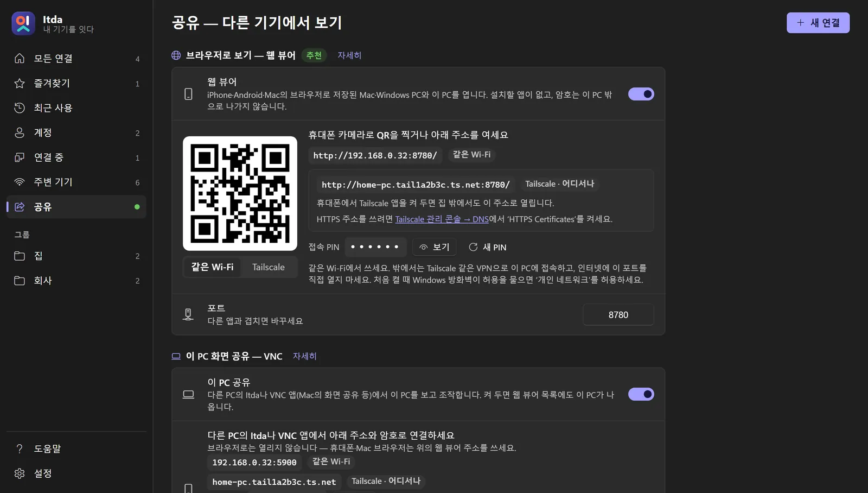This screenshot has height=493, width=868.
Task: Click the 추천 badge
Action: [314, 55]
